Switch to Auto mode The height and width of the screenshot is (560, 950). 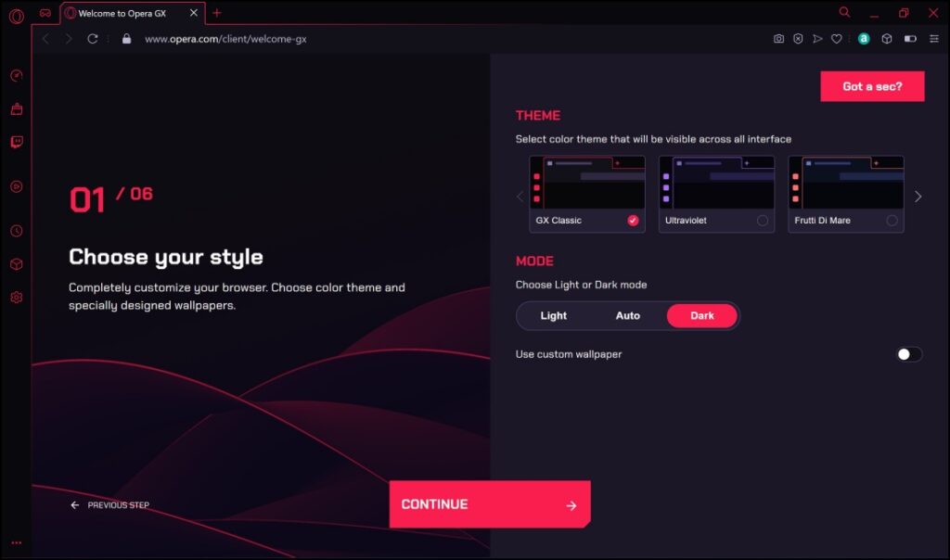coord(628,315)
